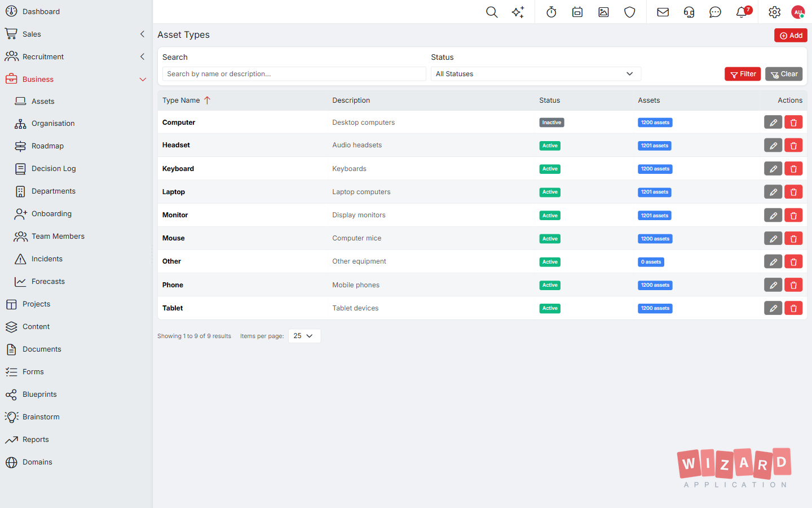
Task: Delete the Tablet asset type
Action: click(x=793, y=308)
